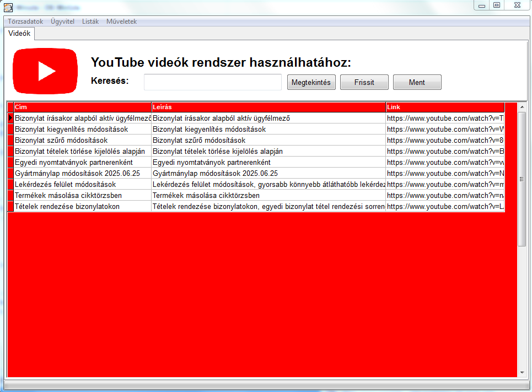This screenshot has height=392, width=532.
Task: Select 'Bizonylat szűrő módosítások' title cell
Action: click(x=83, y=140)
